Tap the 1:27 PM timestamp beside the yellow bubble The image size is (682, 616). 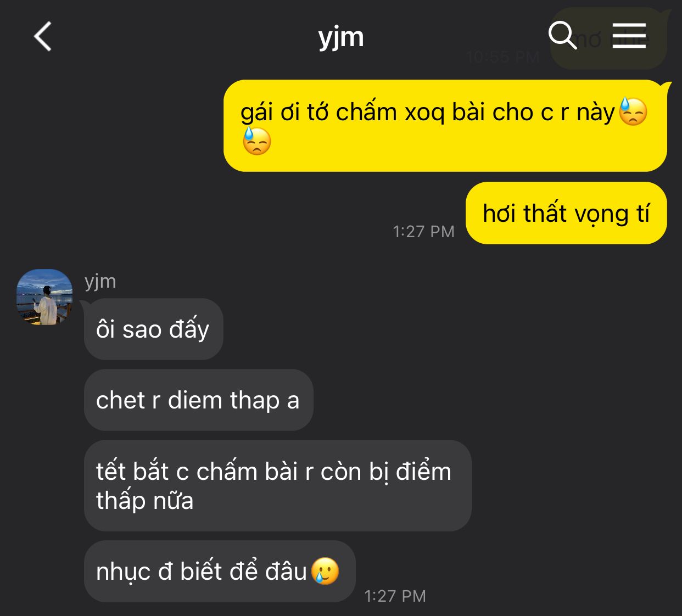click(x=423, y=231)
